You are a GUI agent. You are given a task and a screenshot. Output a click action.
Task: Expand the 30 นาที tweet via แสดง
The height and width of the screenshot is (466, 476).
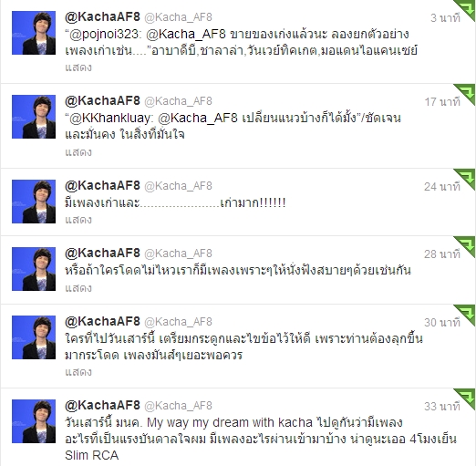point(78,372)
